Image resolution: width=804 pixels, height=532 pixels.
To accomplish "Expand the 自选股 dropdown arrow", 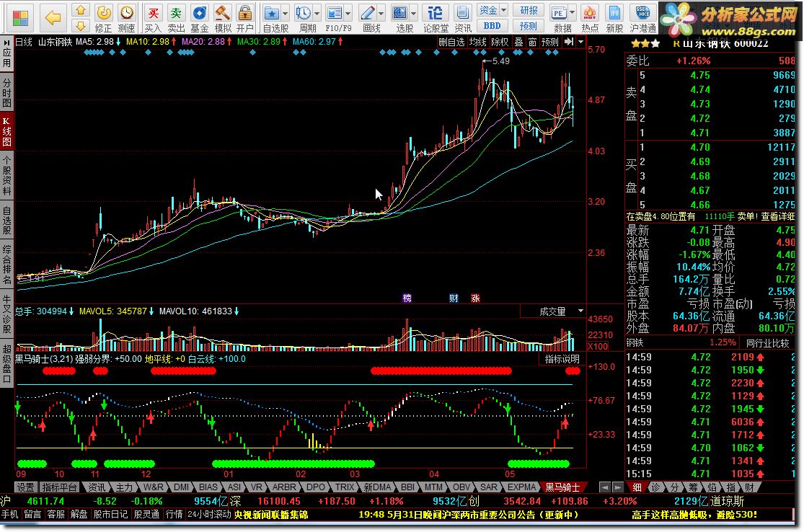I will point(285,13).
